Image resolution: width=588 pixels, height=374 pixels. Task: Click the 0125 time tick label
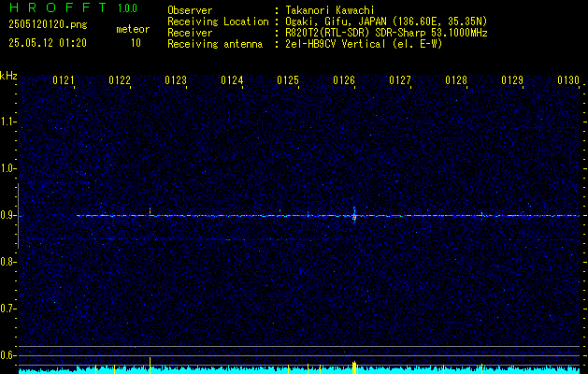(x=288, y=80)
